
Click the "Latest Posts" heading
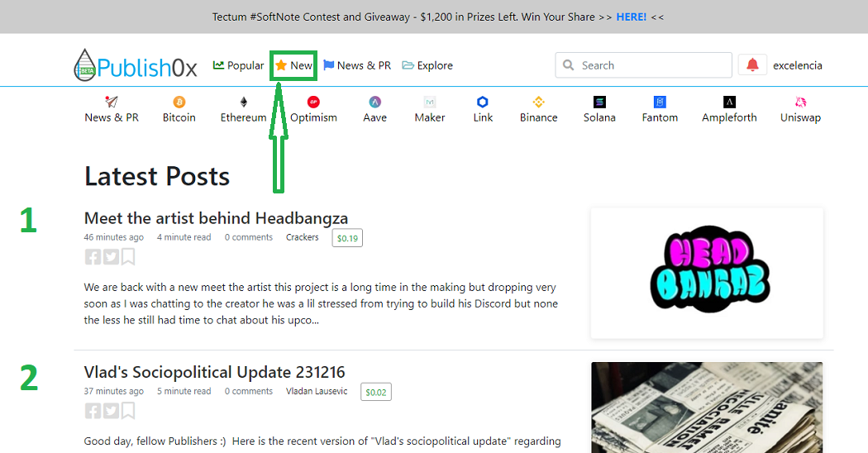click(157, 176)
